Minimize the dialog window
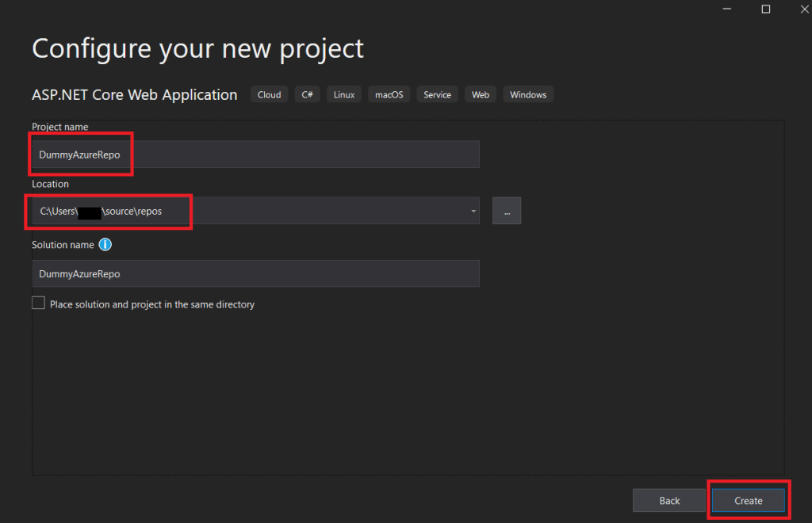Image resolution: width=812 pixels, height=523 pixels. [x=727, y=9]
